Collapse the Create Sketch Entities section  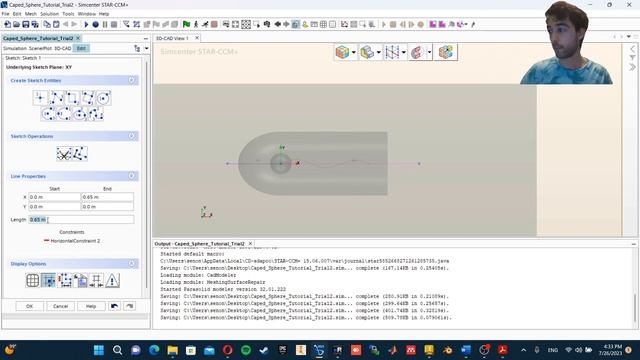[131, 80]
